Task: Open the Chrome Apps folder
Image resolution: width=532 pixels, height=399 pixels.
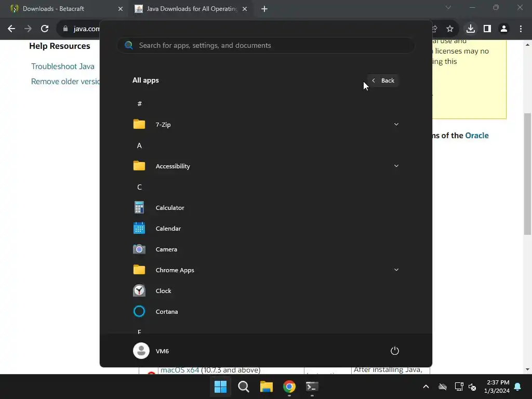Action: pos(265,270)
